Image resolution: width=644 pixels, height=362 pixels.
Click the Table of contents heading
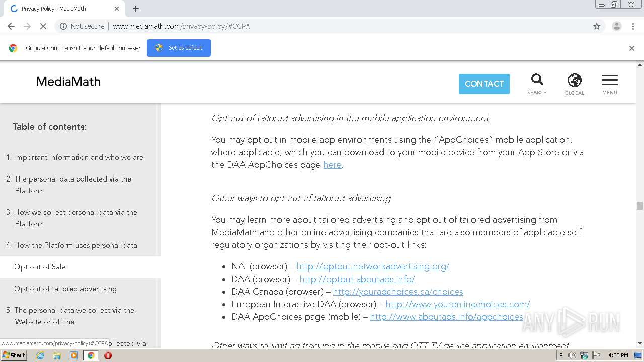[49, 127]
